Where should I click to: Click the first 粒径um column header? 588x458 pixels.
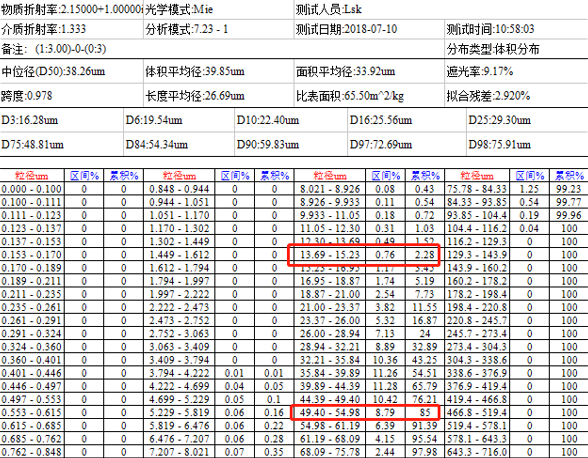tap(32, 176)
